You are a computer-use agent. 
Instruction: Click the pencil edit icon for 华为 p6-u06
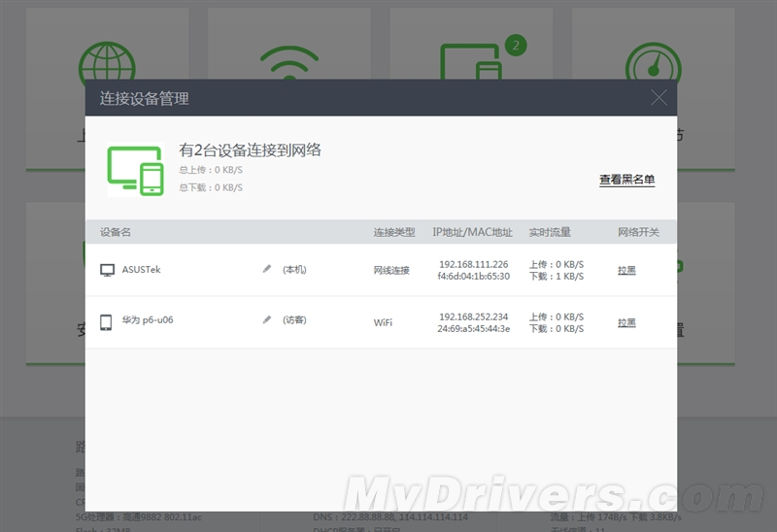point(267,319)
